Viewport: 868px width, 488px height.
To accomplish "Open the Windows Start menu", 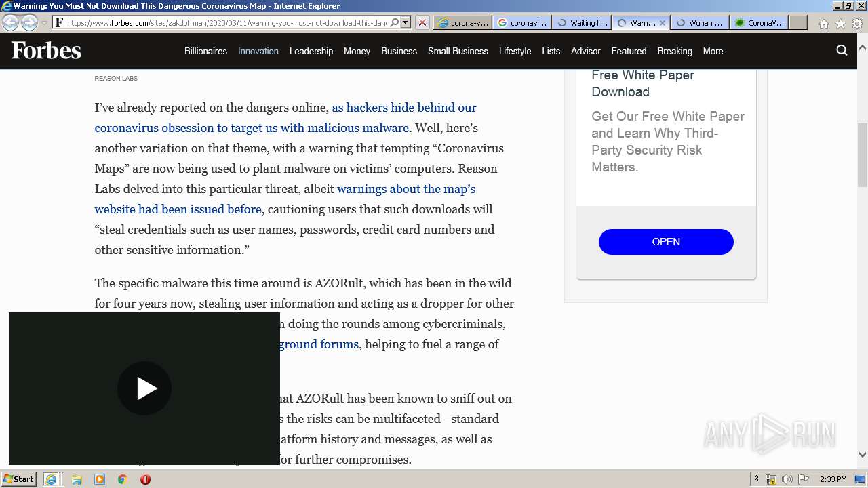I will [19, 479].
